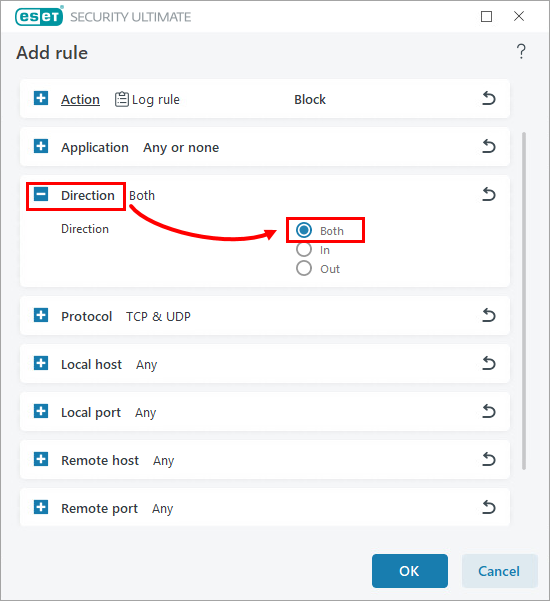
Task: Expand the Local host section
Action: 41,363
